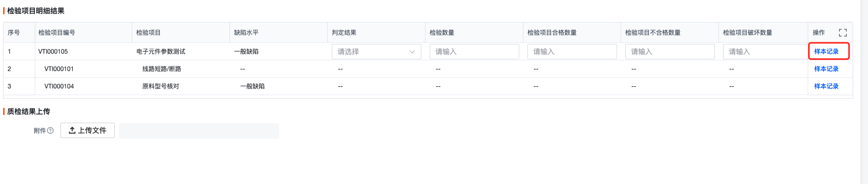The height and width of the screenshot is (184, 868).
Task: Click the gray attachment area beside upload
Action: (199, 130)
